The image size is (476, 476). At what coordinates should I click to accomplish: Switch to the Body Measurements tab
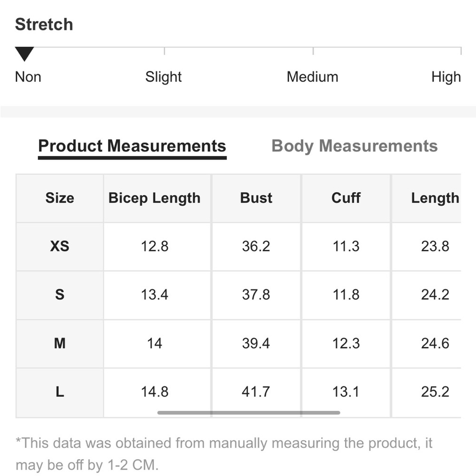click(x=355, y=146)
